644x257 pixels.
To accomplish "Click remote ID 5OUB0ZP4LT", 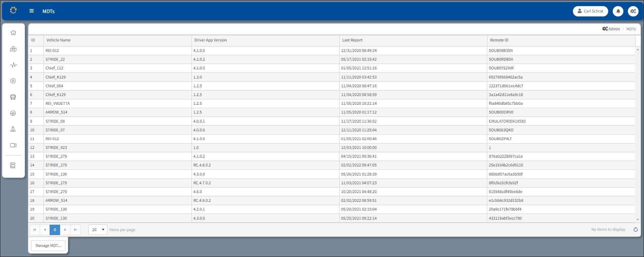I will click(x=500, y=139).
